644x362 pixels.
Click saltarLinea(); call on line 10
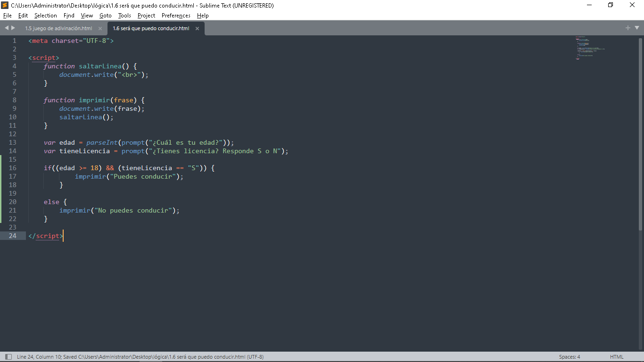[x=86, y=117]
